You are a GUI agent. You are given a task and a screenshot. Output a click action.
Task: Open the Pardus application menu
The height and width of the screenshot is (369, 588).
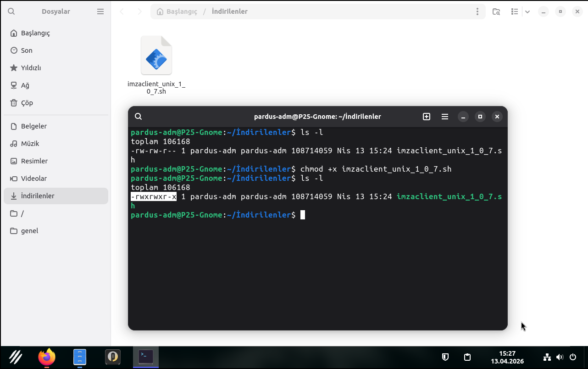[x=15, y=357]
